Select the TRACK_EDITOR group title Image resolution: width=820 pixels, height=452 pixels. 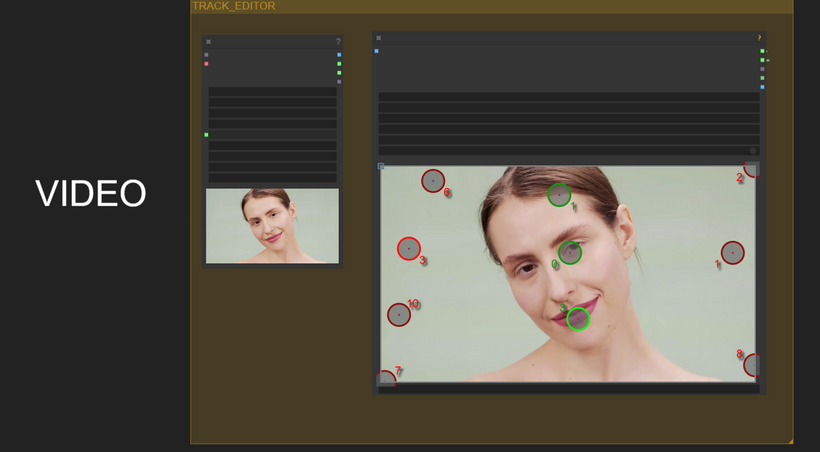click(234, 6)
